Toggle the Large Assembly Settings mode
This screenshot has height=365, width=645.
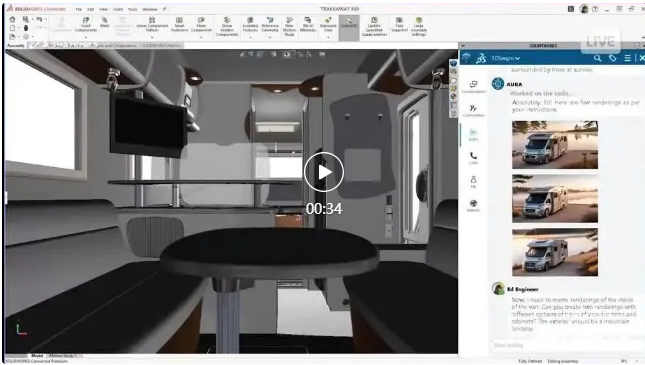(419, 27)
